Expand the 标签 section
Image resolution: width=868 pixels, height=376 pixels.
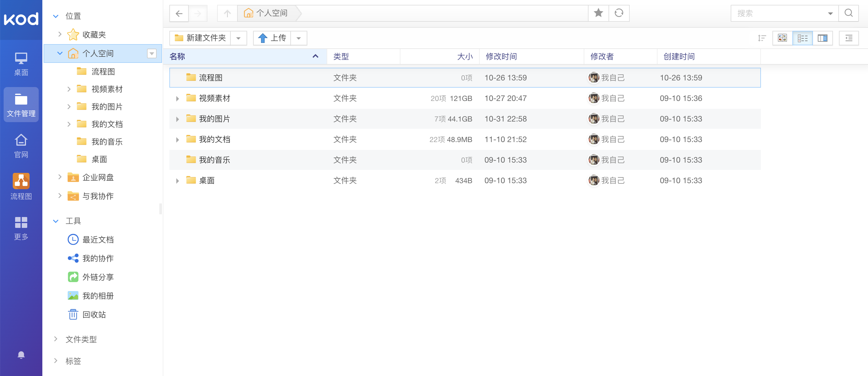click(x=56, y=361)
